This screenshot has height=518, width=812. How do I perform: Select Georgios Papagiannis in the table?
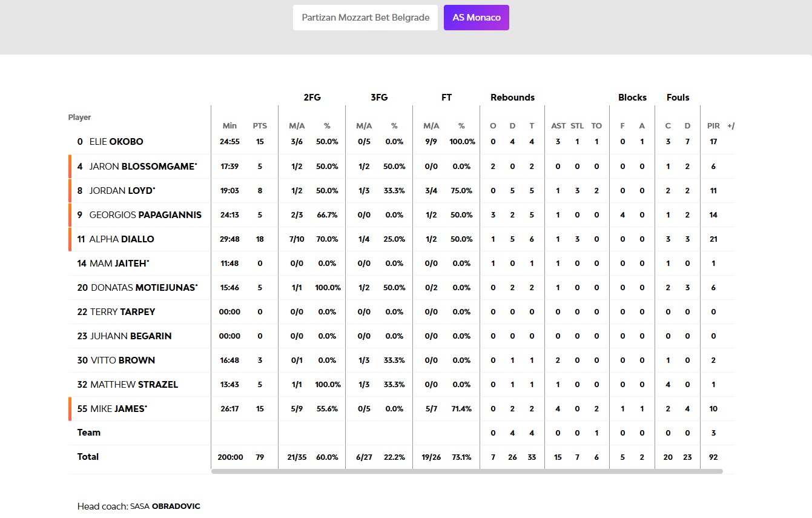(x=145, y=214)
